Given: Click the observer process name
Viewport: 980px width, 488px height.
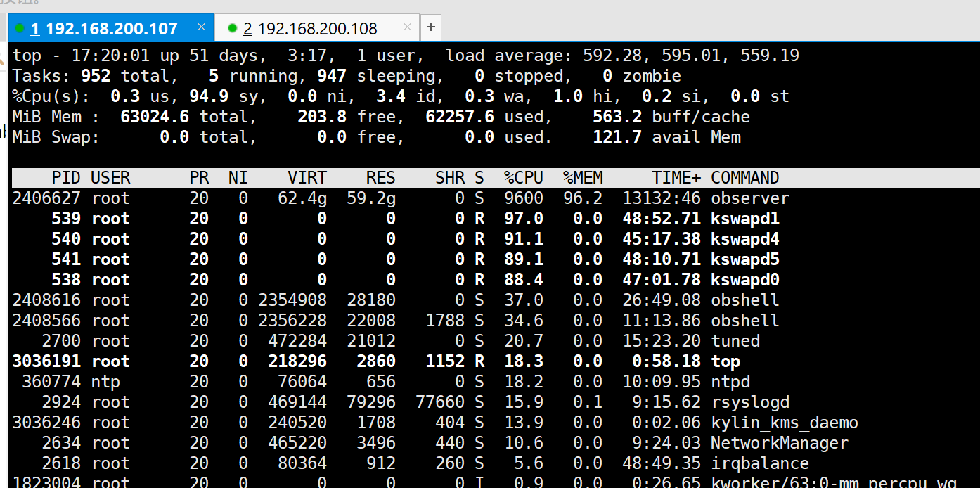Looking at the screenshot, I should click(x=749, y=198).
